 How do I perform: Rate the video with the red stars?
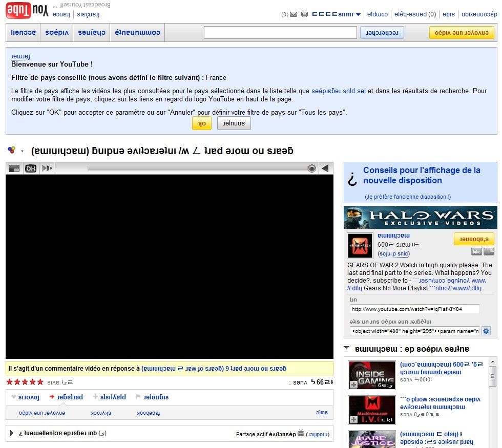(x=25, y=382)
